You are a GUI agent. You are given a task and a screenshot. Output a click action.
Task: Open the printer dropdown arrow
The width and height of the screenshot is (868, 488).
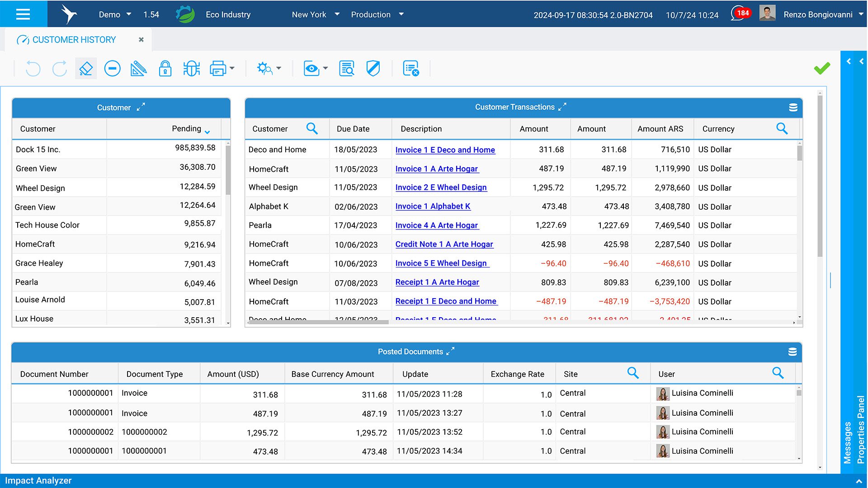[x=232, y=69]
